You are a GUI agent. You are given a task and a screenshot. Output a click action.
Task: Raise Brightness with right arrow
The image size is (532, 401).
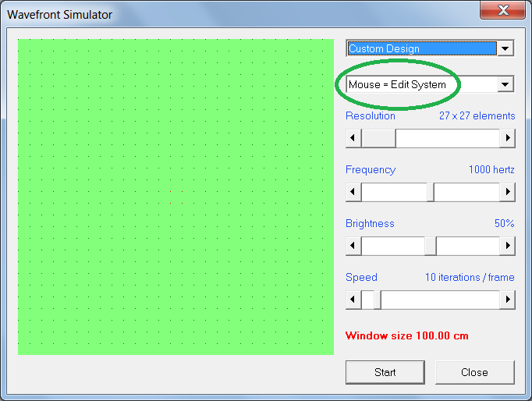pos(508,246)
